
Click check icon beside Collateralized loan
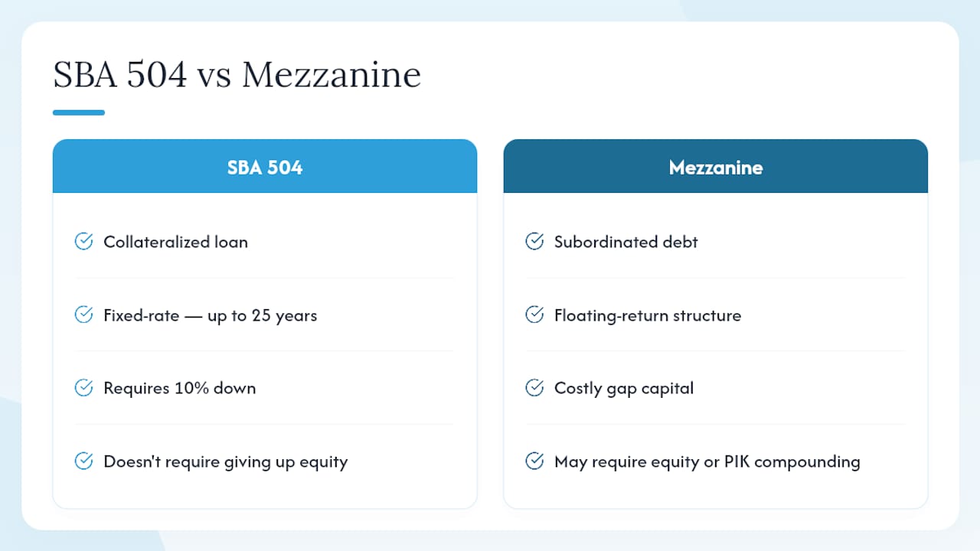pyautogui.click(x=83, y=242)
